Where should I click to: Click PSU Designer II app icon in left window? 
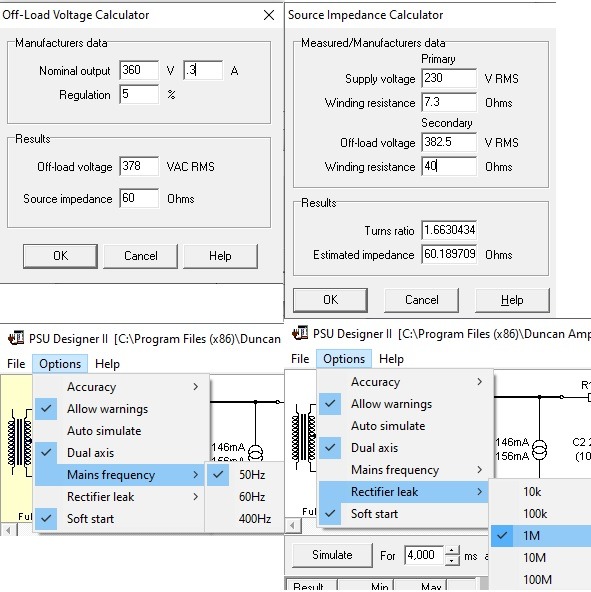coord(16,338)
